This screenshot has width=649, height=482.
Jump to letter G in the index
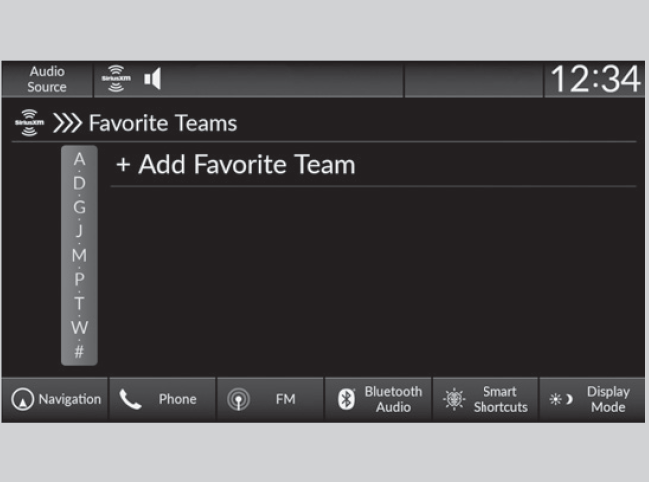[x=80, y=207]
